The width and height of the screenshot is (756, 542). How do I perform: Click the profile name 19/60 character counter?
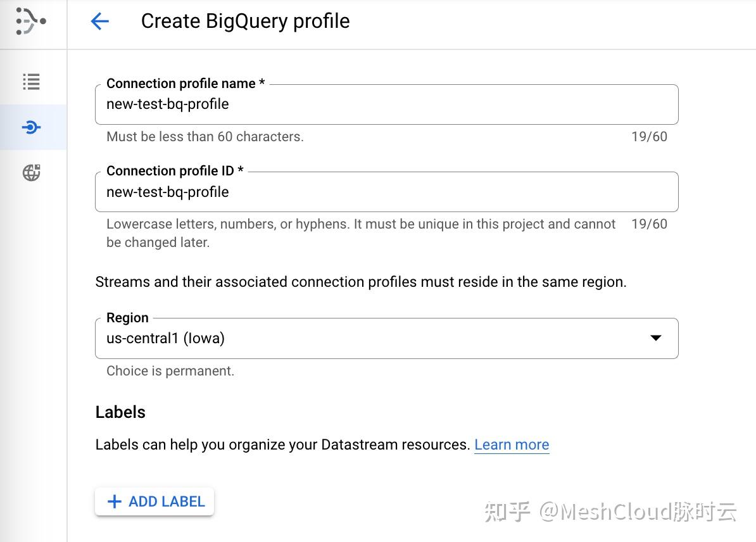pyautogui.click(x=650, y=137)
